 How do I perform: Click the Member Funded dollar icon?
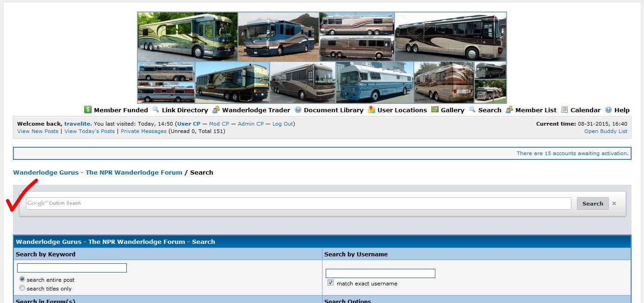point(88,110)
